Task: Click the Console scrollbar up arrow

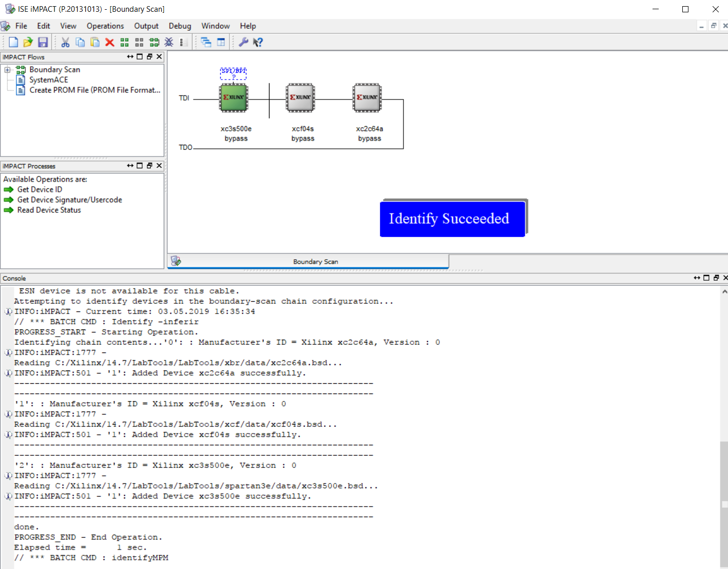Action: tap(724, 291)
